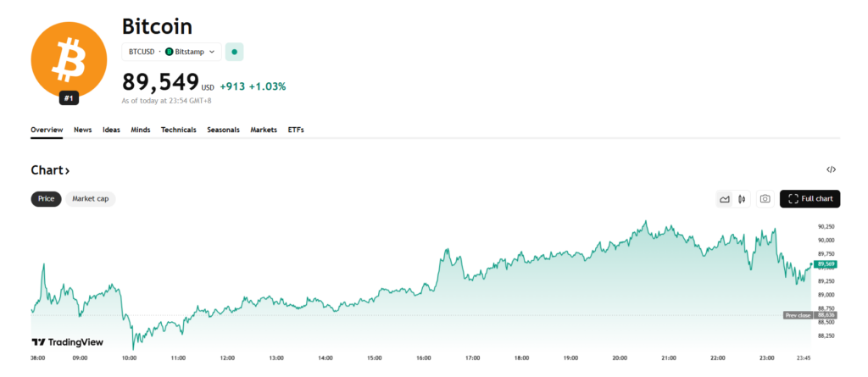Switch chart to candlestick style
868x377 pixels.
pyautogui.click(x=742, y=199)
